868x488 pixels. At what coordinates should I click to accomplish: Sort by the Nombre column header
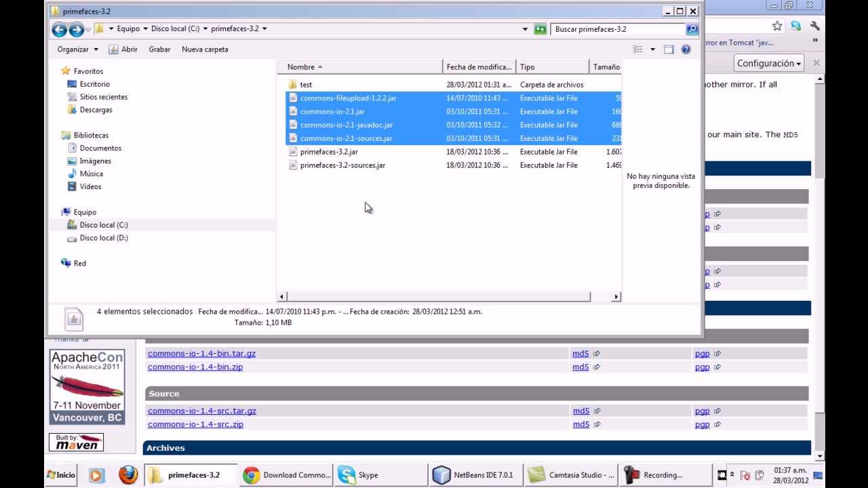(360, 67)
